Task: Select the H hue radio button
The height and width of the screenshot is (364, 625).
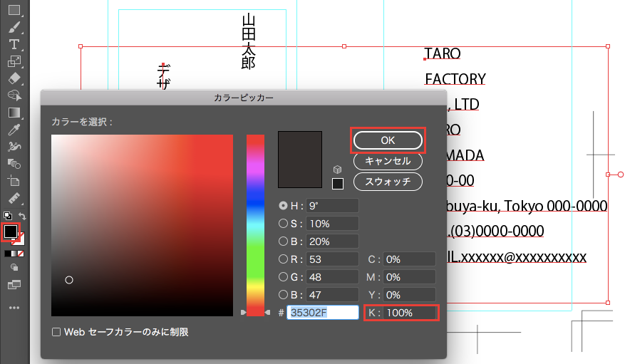Action: 283,206
